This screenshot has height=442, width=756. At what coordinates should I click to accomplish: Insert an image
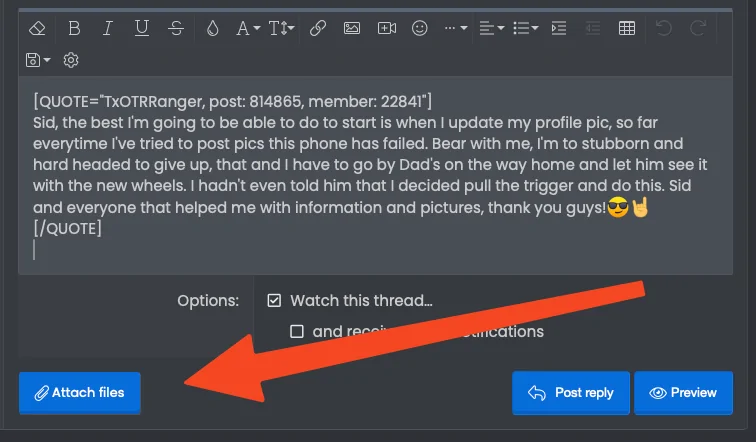(x=351, y=28)
